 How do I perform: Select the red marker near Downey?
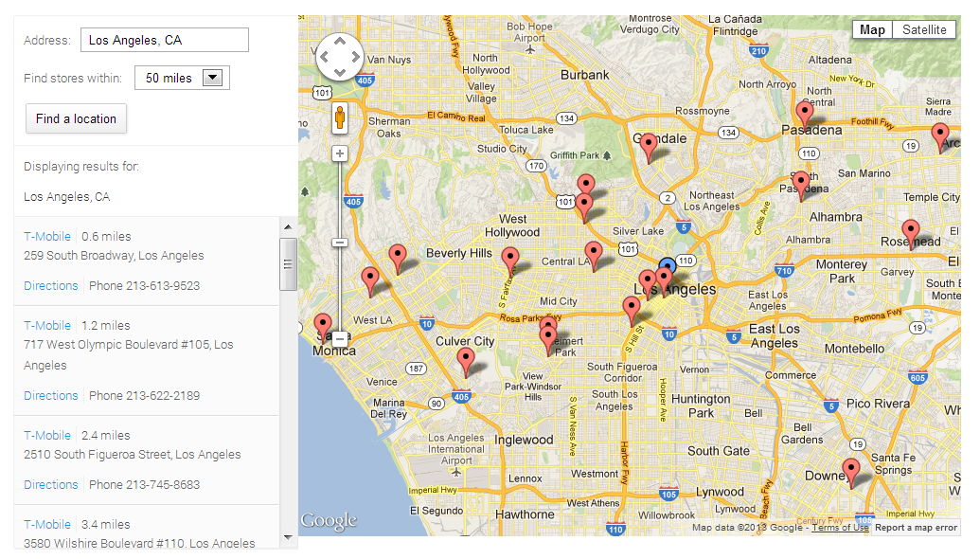(850, 469)
